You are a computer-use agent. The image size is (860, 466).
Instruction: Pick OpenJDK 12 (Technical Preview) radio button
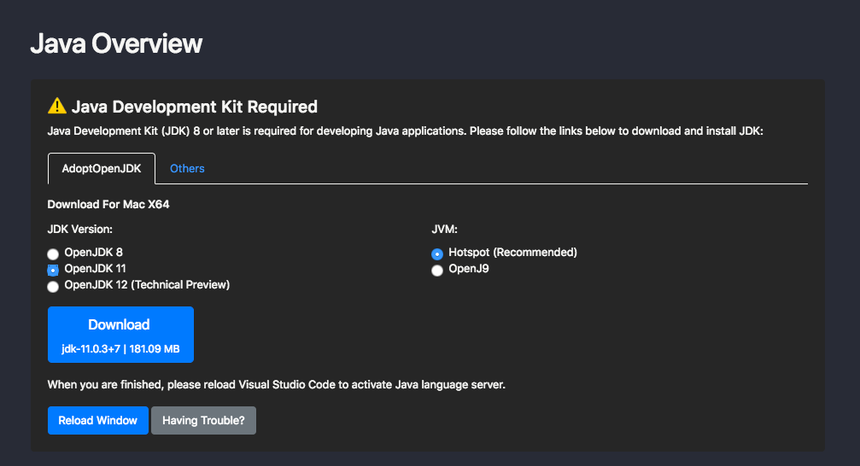point(53,286)
